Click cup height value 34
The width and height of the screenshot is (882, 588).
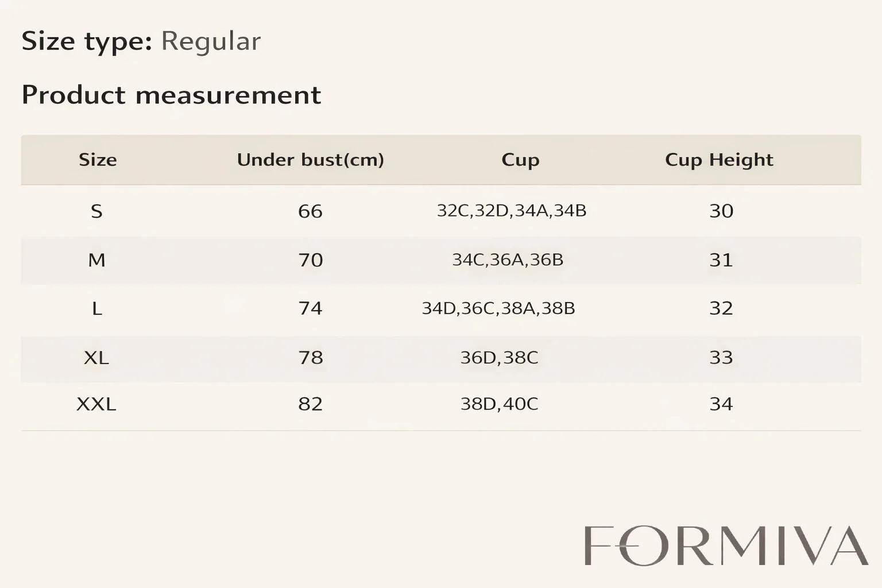tap(721, 404)
